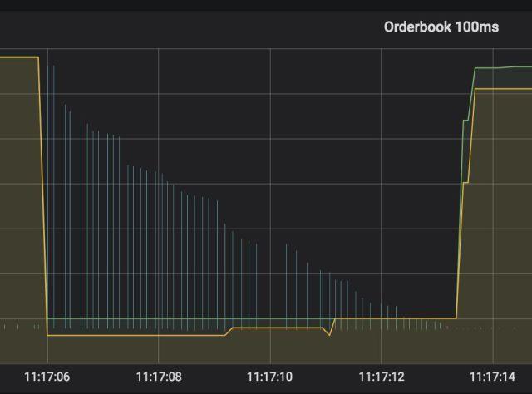Screen dimensions: 532x394
Task: Click the 11:17:14 time axis label
Action: (x=492, y=377)
